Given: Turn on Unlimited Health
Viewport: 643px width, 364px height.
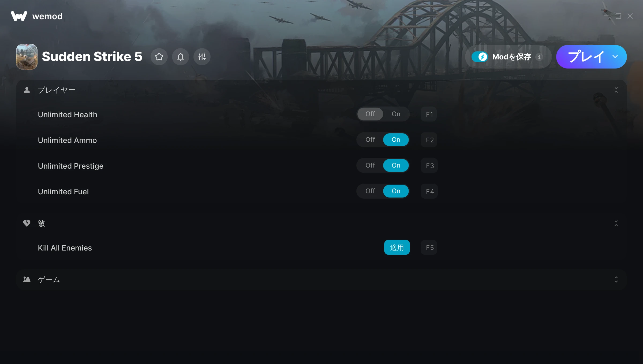Looking at the screenshot, I should [x=396, y=114].
